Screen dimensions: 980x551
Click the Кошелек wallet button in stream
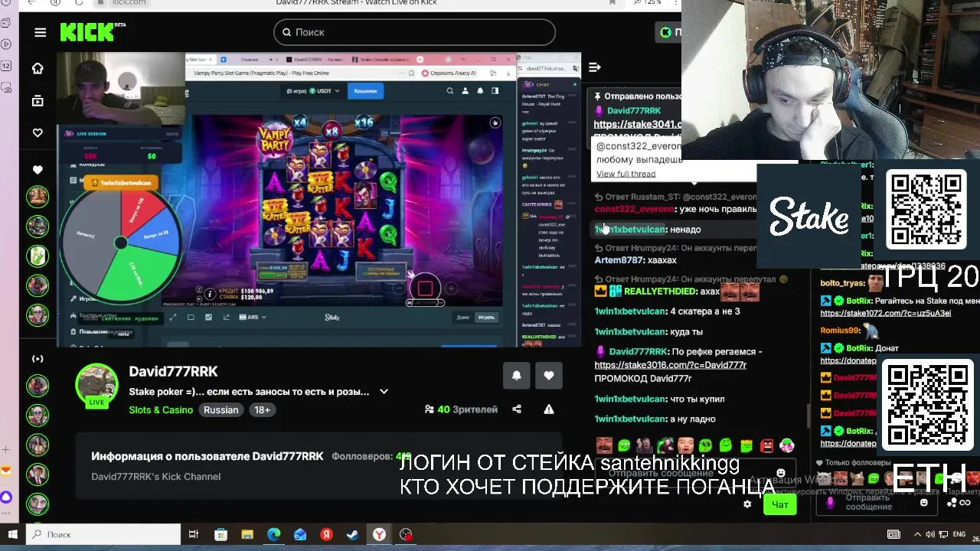point(365,91)
